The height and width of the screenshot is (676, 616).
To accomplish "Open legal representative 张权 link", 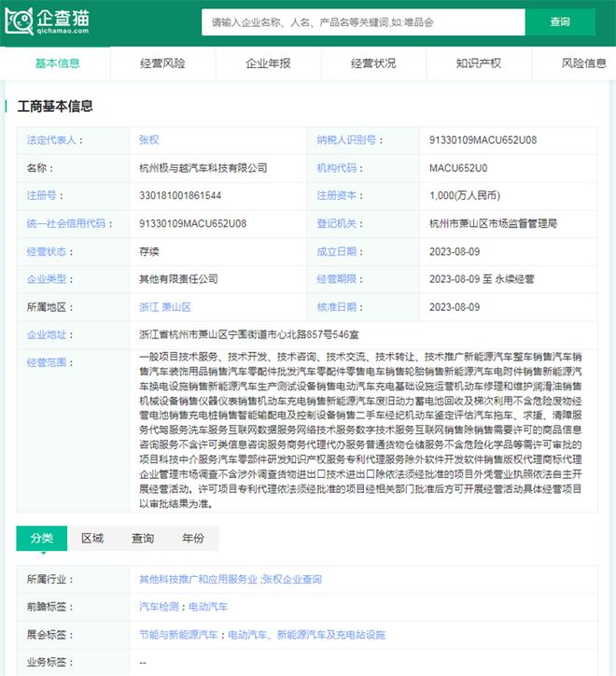I will click(149, 140).
